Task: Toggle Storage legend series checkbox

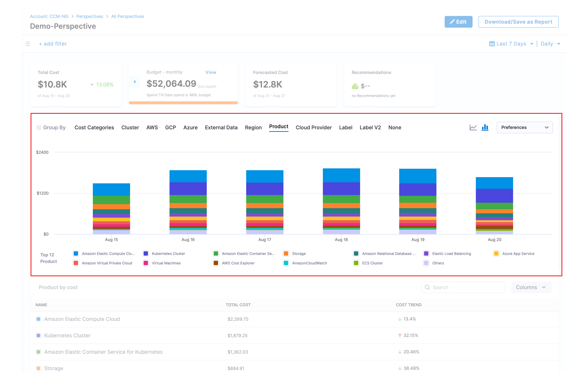Action: tap(286, 253)
